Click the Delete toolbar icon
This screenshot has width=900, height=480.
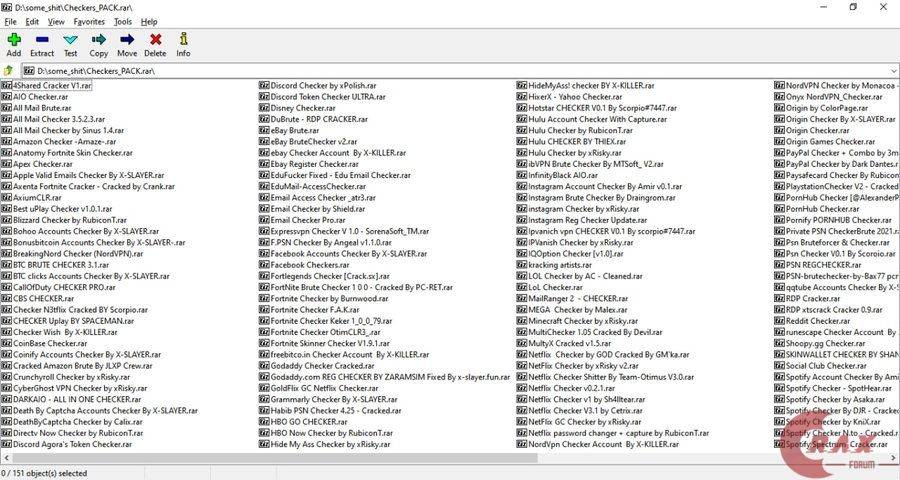coord(155,45)
